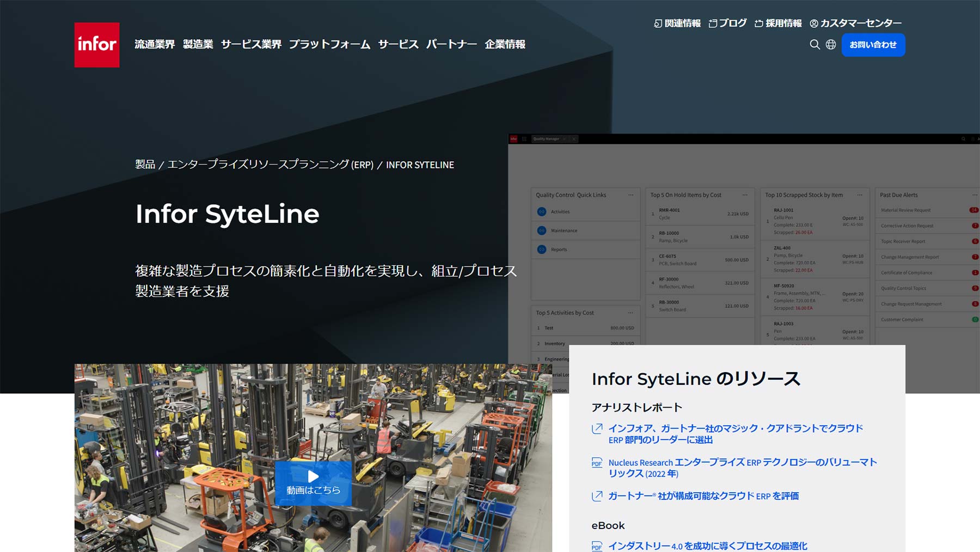The image size is (980, 552).
Task: Click the external link icon beside インフォア、ガートナー
Action: point(597,429)
